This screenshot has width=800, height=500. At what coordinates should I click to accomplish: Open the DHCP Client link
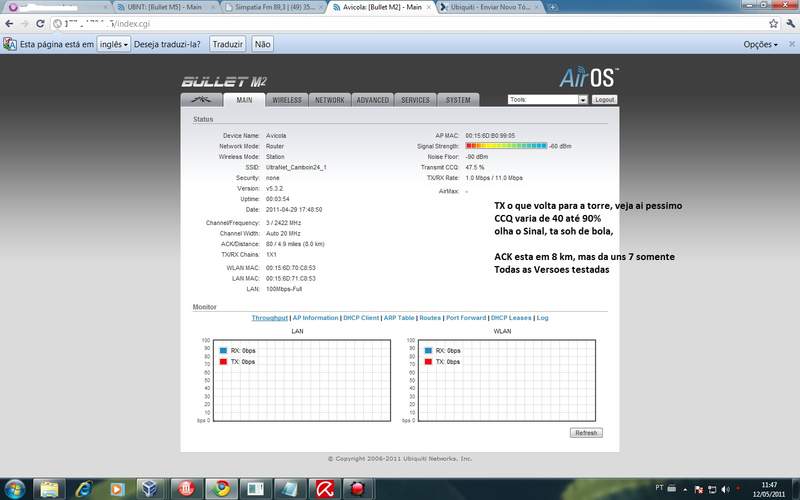pos(361,318)
